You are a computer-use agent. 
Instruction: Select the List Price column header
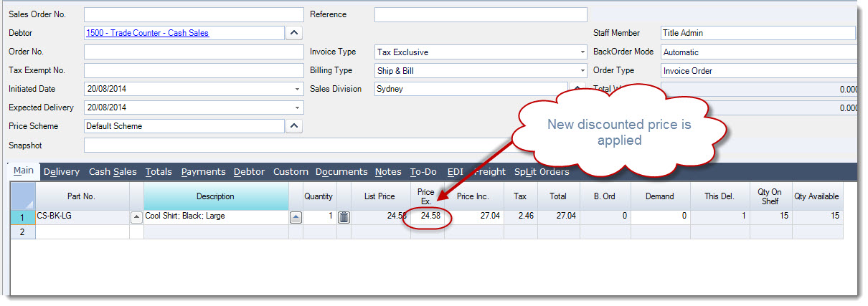click(x=379, y=196)
